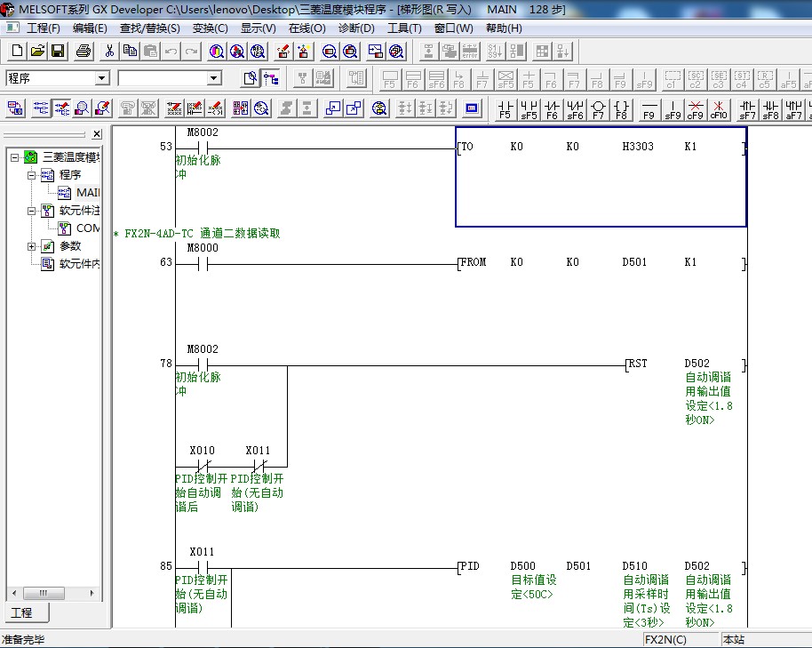Open the 变换(C) menu
The height and width of the screenshot is (648, 812).
tap(210, 28)
